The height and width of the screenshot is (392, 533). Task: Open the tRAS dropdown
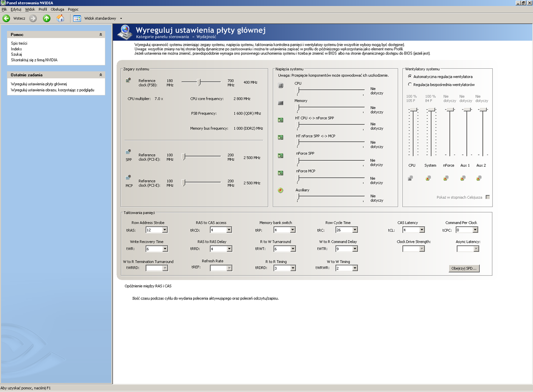click(157, 230)
